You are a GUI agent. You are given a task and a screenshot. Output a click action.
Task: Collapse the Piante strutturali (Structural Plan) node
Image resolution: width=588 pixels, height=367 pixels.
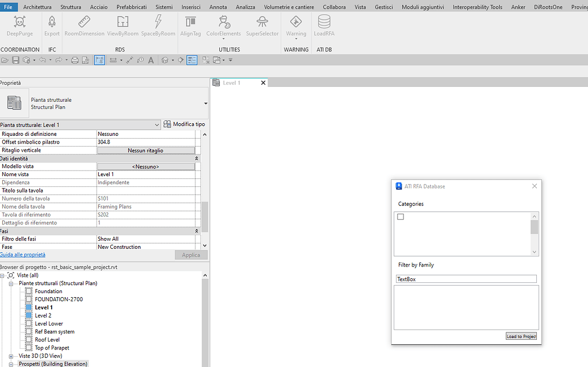[11, 283]
